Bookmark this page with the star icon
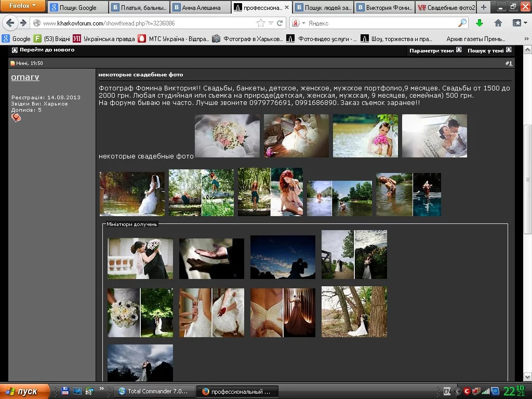Image resolution: width=532 pixels, height=399 pixels. [261, 23]
